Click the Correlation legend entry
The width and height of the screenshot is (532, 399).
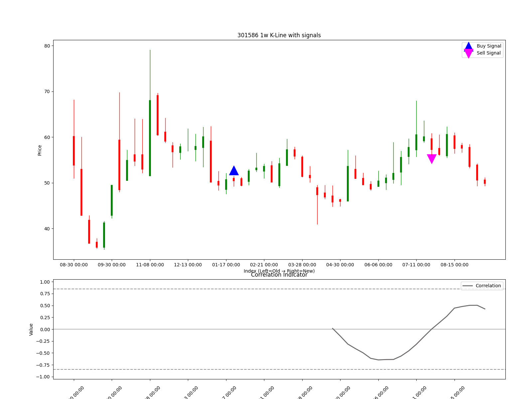[482, 286]
